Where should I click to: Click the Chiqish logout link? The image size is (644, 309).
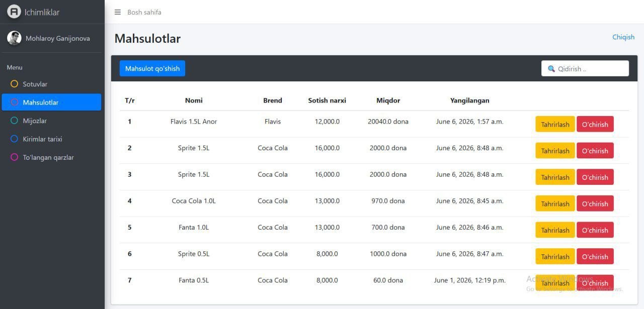pos(623,37)
